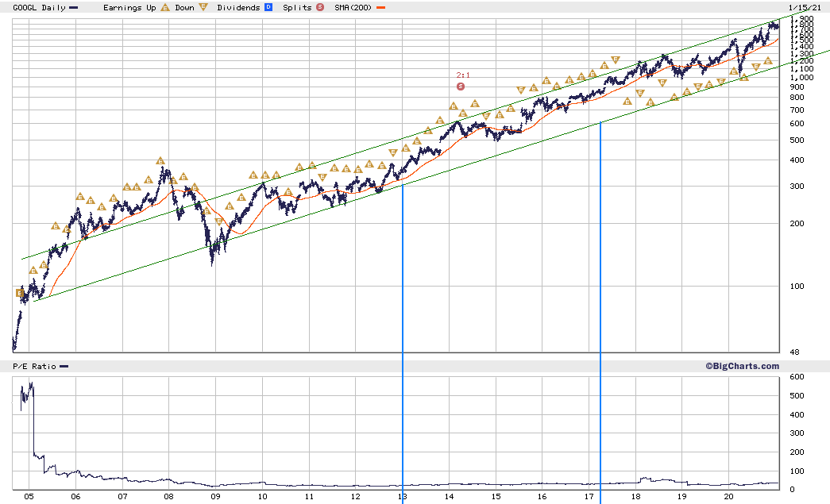Click the earnings Down marker in mid-2020
The width and height of the screenshot is (830, 504).
pyautogui.click(x=756, y=67)
